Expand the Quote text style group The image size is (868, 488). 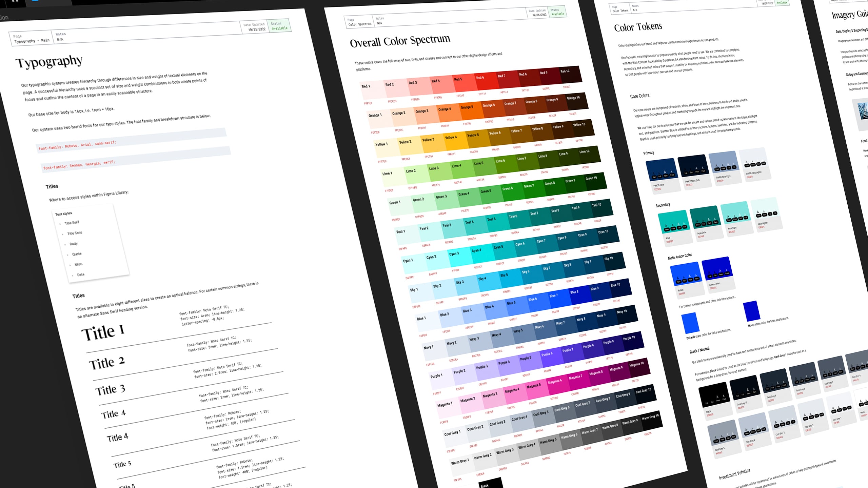pos(67,255)
